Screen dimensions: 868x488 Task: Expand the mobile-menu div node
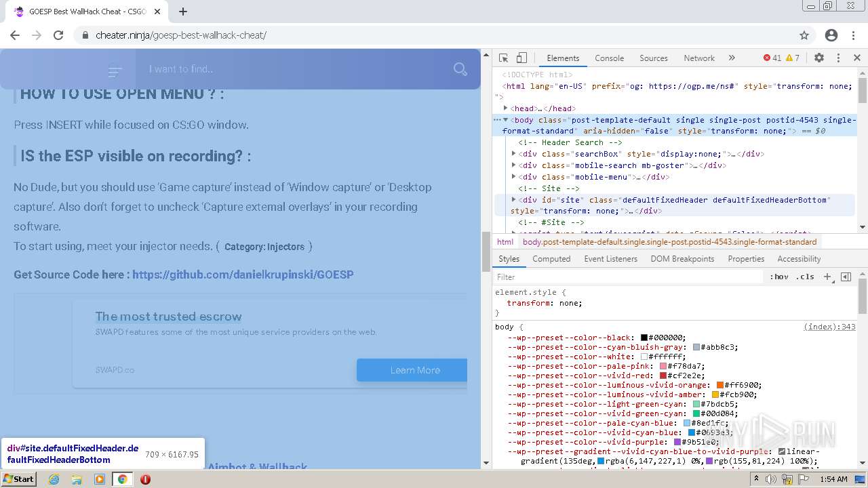[514, 177]
